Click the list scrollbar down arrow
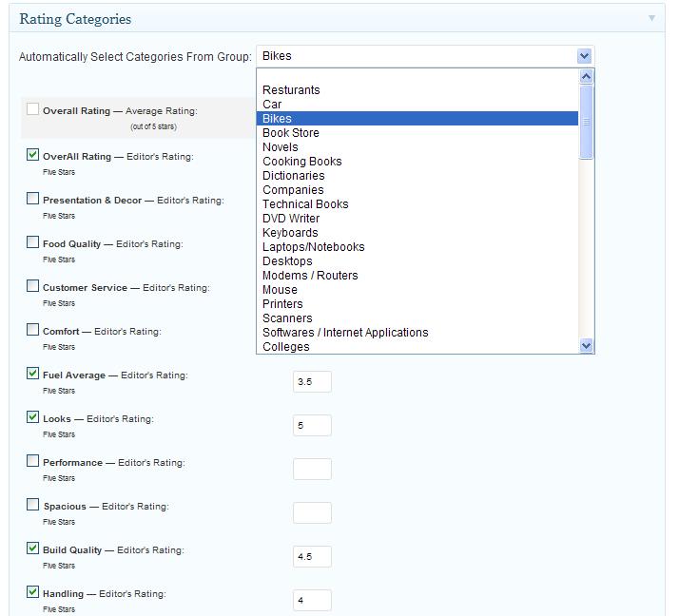The width and height of the screenshot is (679, 616). 587,345
